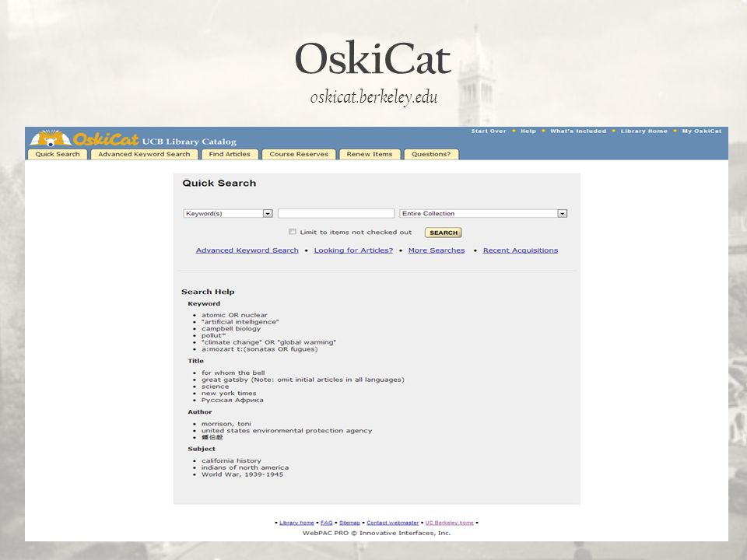Click the OskiCat bear logo

click(51, 138)
